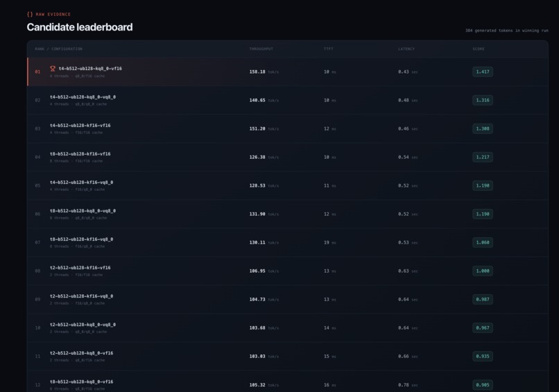Click the 0.935 score badge
The width and height of the screenshot is (559, 392).
click(483, 357)
